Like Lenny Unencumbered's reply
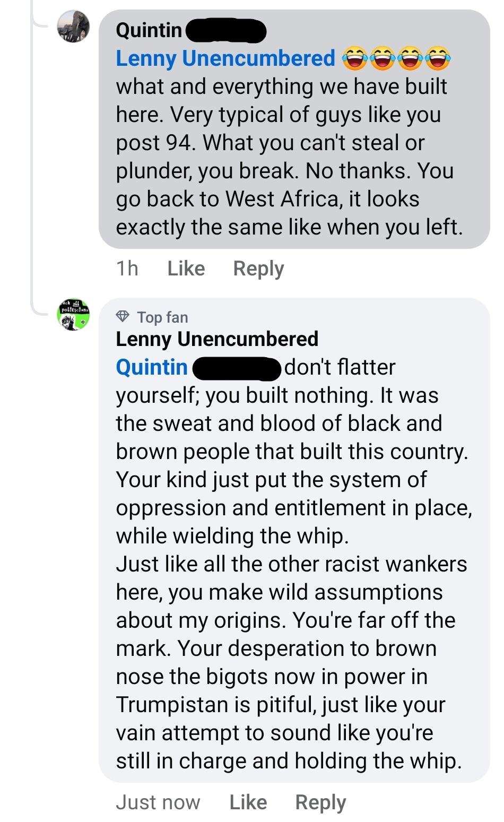Screen dimensions: 504x822 [248, 802]
